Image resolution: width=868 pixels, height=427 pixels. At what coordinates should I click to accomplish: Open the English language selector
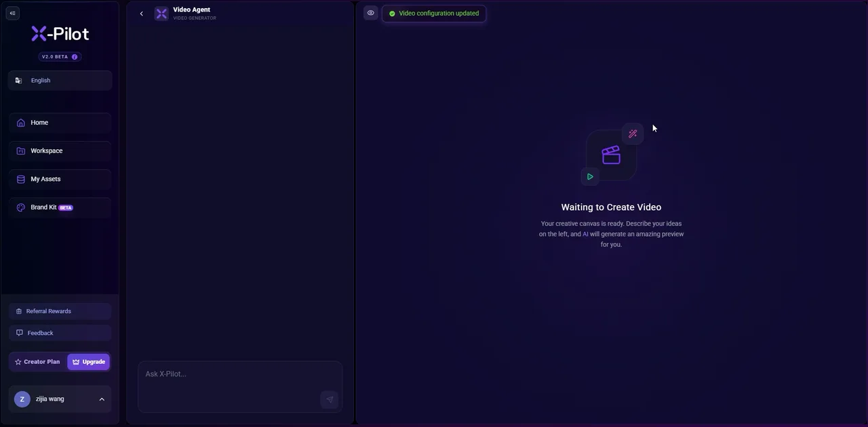coord(60,80)
